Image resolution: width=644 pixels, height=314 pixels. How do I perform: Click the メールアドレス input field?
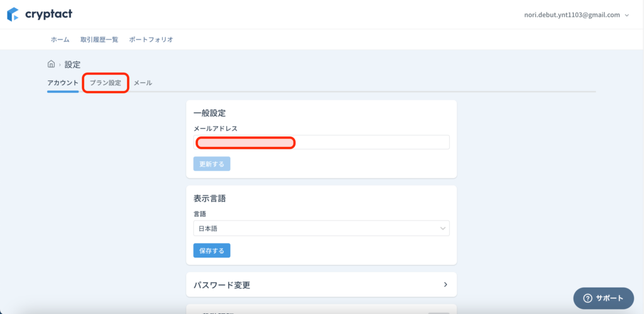(321, 143)
